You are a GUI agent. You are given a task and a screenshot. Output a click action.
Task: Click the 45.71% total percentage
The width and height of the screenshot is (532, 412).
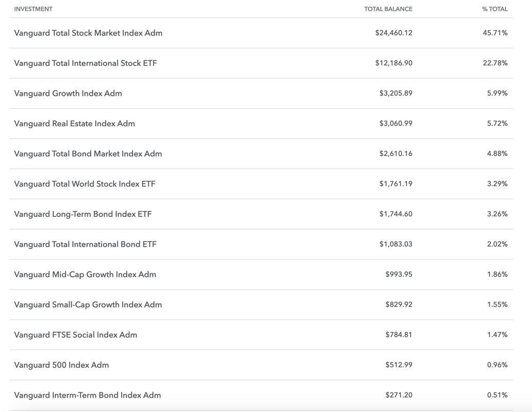495,33
